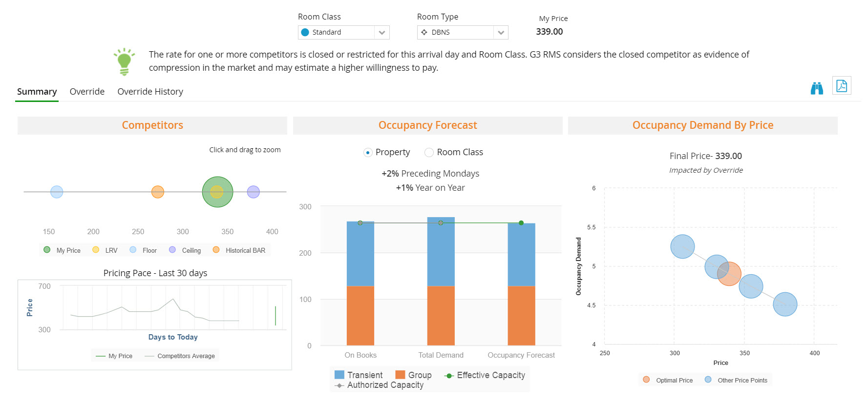868x403 pixels.
Task: Select the Room Class radio button
Action: click(429, 153)
